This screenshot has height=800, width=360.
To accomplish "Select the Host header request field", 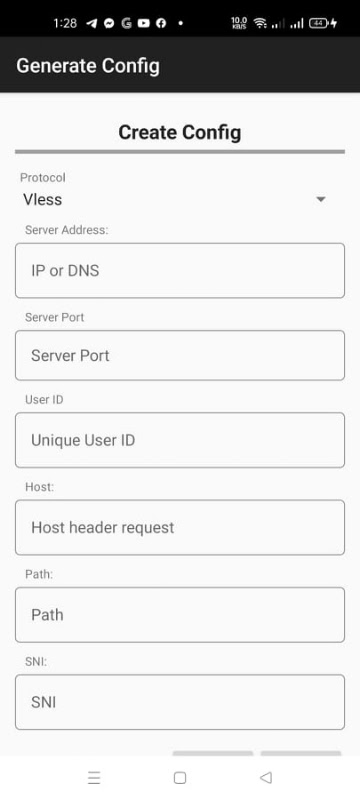I will pyautogui.click(x=179, y=527).
